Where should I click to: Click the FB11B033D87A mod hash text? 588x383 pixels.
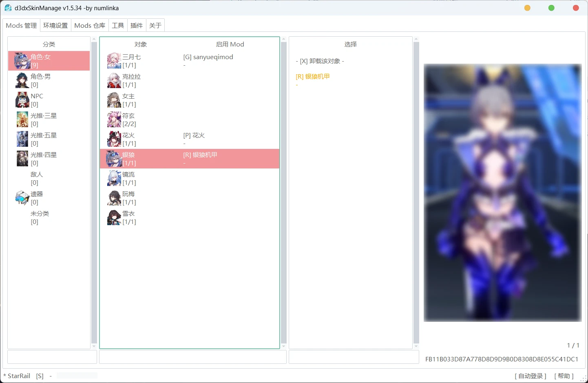click(x=502, y=359)
